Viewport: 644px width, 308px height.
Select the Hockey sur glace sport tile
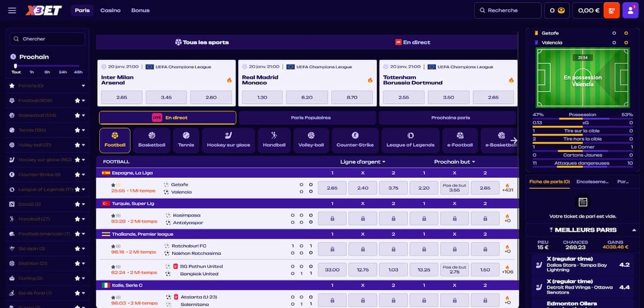229,140
